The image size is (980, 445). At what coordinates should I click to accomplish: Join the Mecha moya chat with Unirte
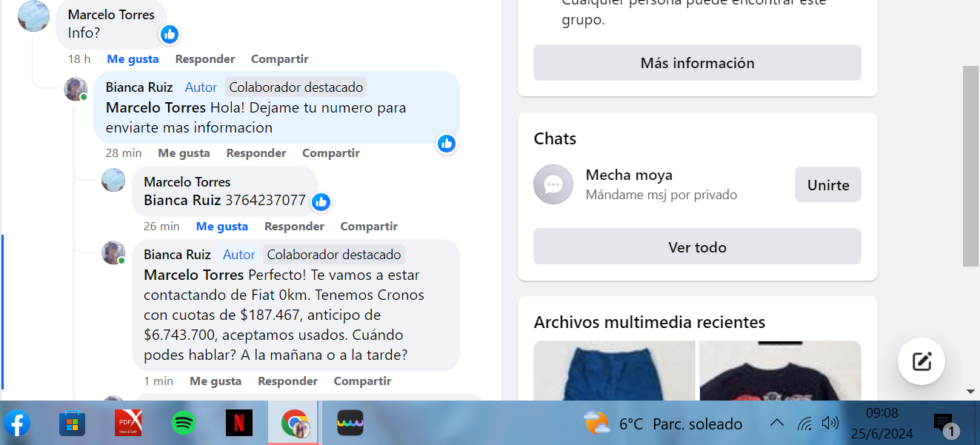(x=827, y=184)
